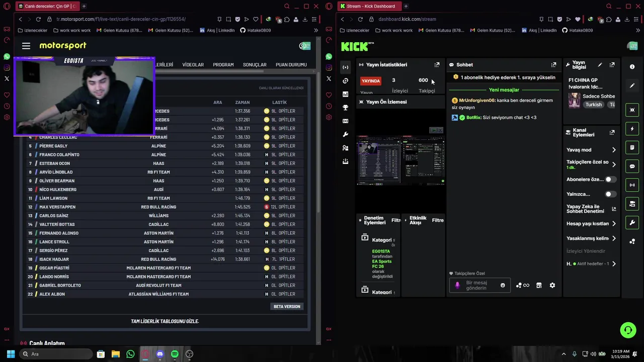
Task: Toggle the notes/document widget icon in right toolbar
Action: (632, 148)
